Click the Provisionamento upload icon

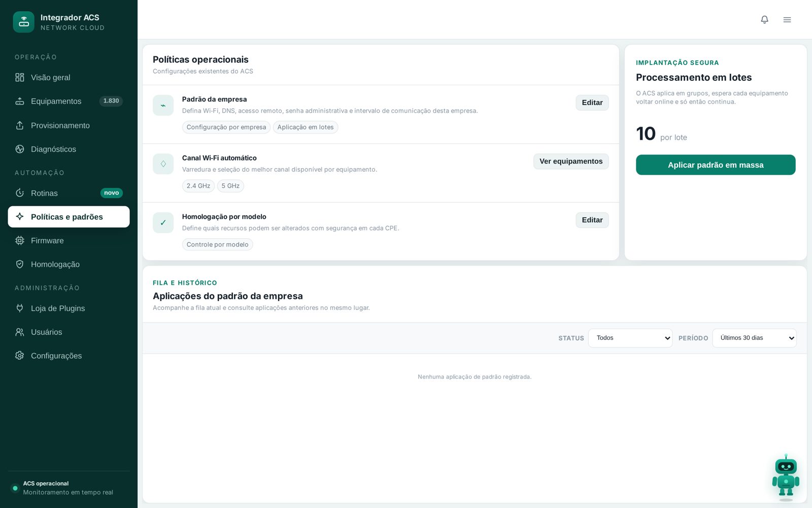(x=20, y=125)
